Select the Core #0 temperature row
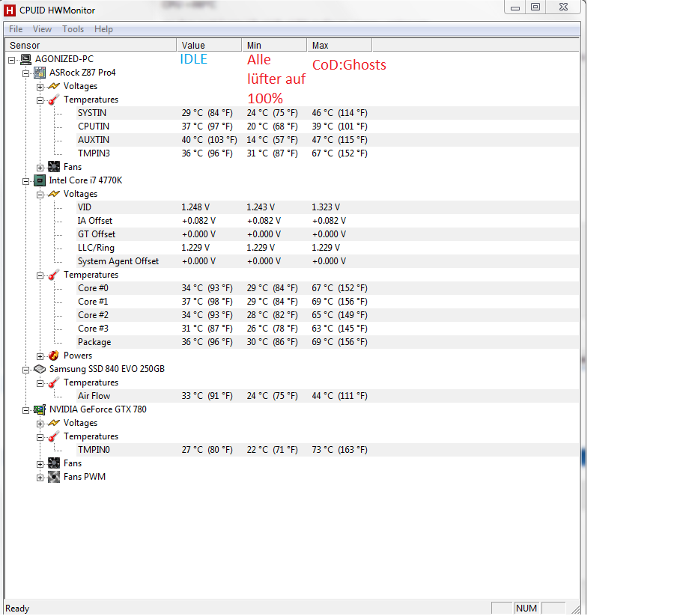The image size is (683, 616). click(327, 289)
